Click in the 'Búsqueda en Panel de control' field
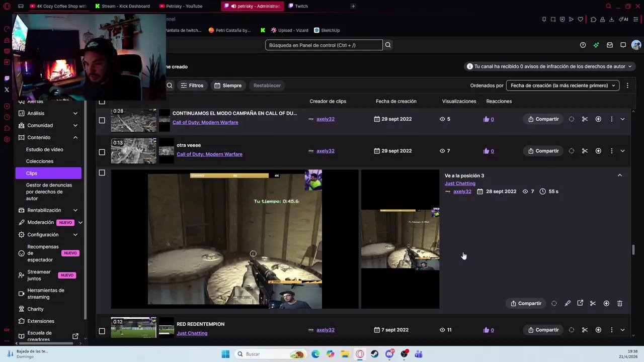The height and width of the screenshot is (362, 644). pyautogui.click(x=324, y=45)
